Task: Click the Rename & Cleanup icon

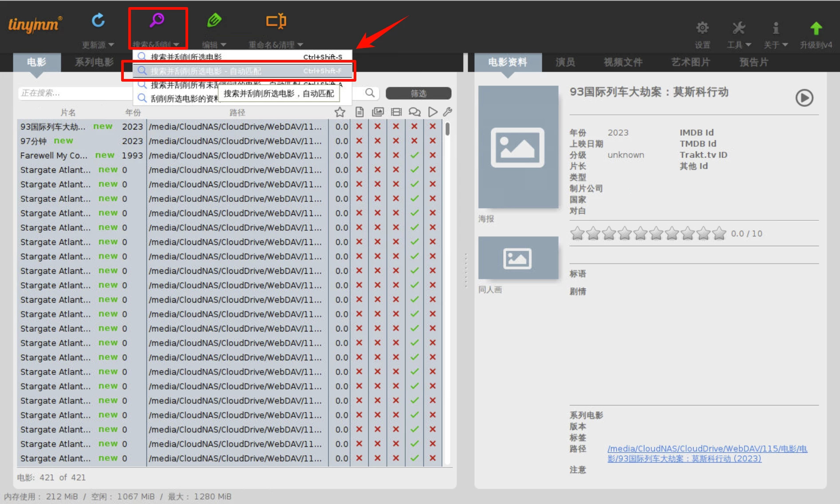Action: (276, 21)
